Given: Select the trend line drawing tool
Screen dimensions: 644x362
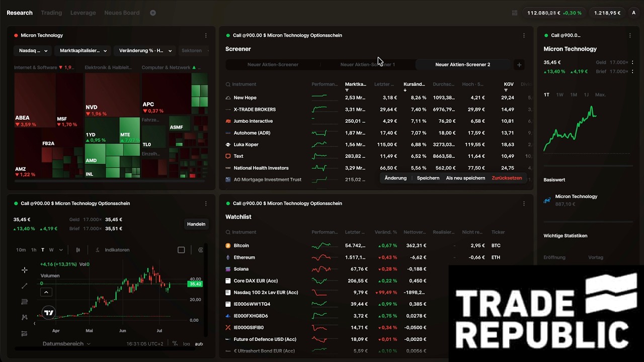Looking at the screenshot, I should (x=25, y=286).
